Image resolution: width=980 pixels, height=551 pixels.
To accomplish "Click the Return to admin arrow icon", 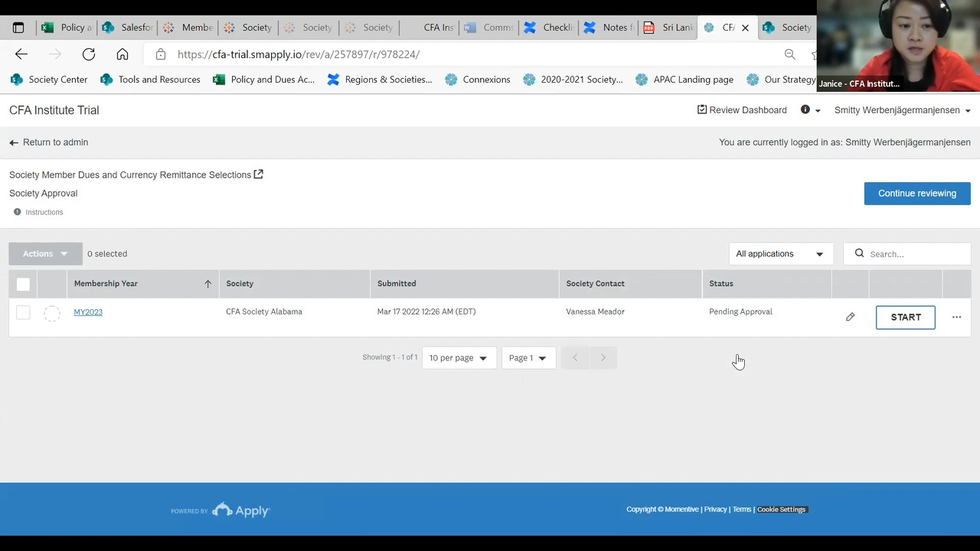I will pos(14,142).
